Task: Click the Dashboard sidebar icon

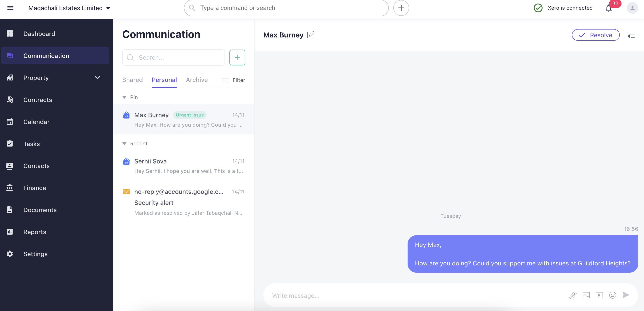Action: tap(10, 33)
